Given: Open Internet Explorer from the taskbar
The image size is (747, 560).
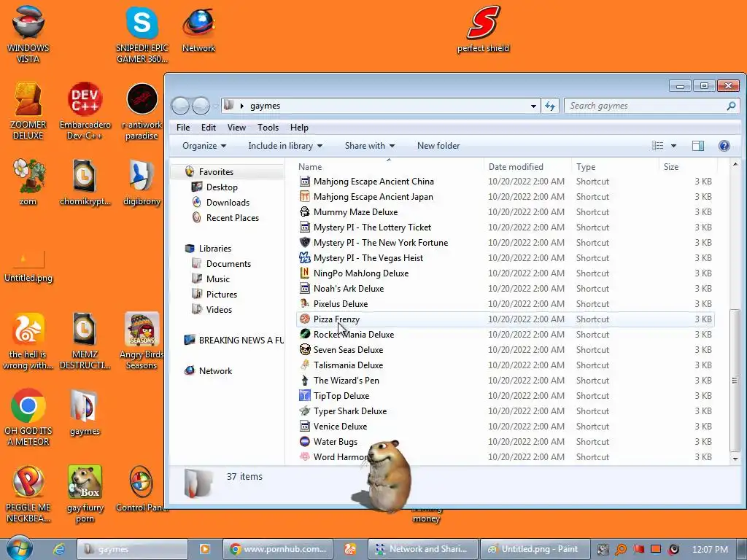Looking at the screenshot, I should tap(59, 549).
